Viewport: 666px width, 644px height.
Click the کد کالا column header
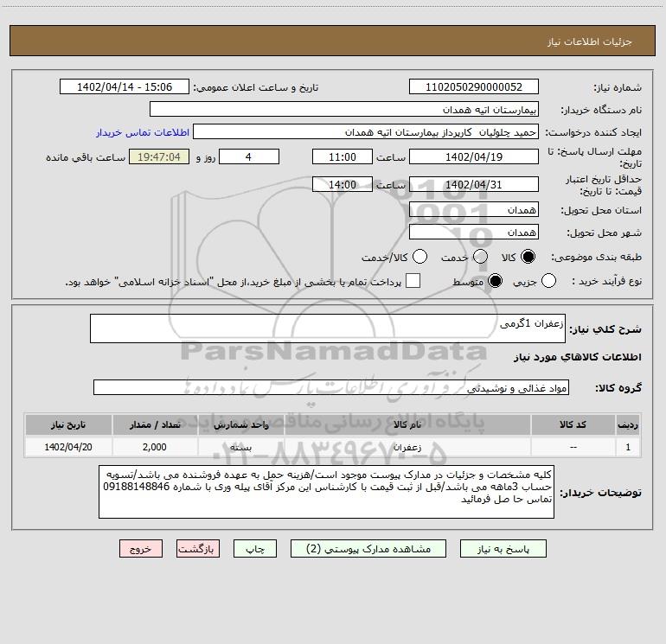(x=573, y=424)
